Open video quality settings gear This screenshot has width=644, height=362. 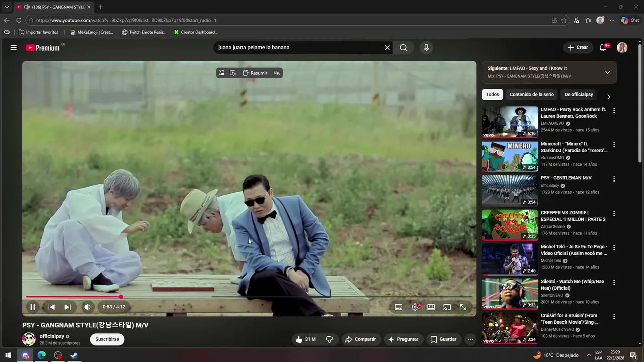pyautogui.click(x=415, y=307)
